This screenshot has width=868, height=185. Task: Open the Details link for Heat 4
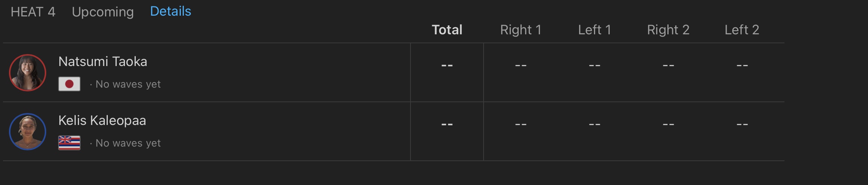tap(170, 12)
